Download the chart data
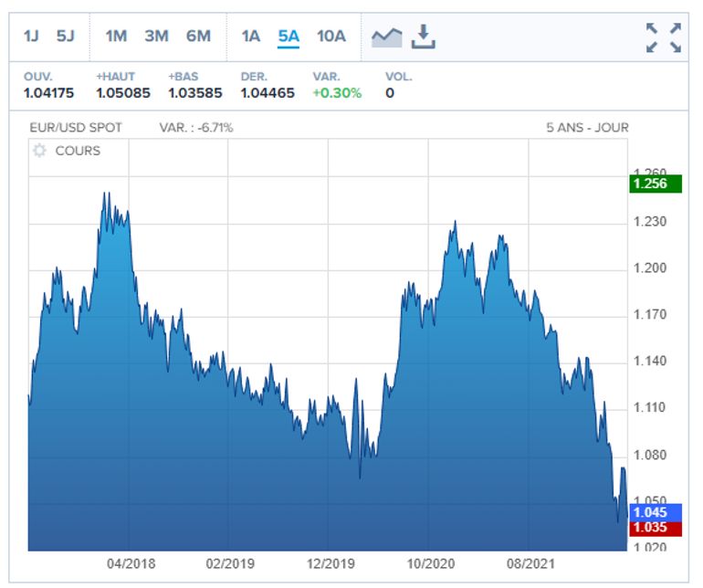703x588 pixels. pyautogui.click(x=424, y=37)
